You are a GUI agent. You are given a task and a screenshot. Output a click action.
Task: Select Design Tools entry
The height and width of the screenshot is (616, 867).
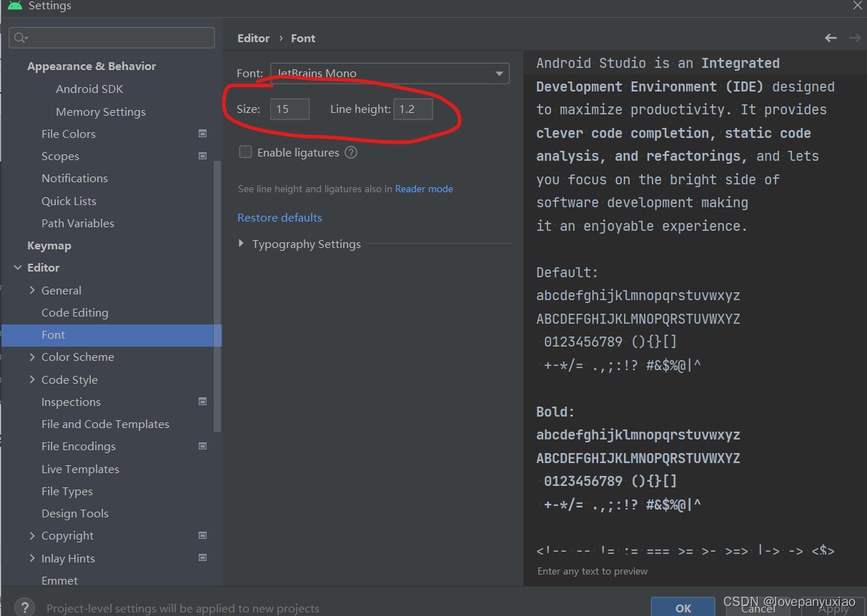[75, 513]
